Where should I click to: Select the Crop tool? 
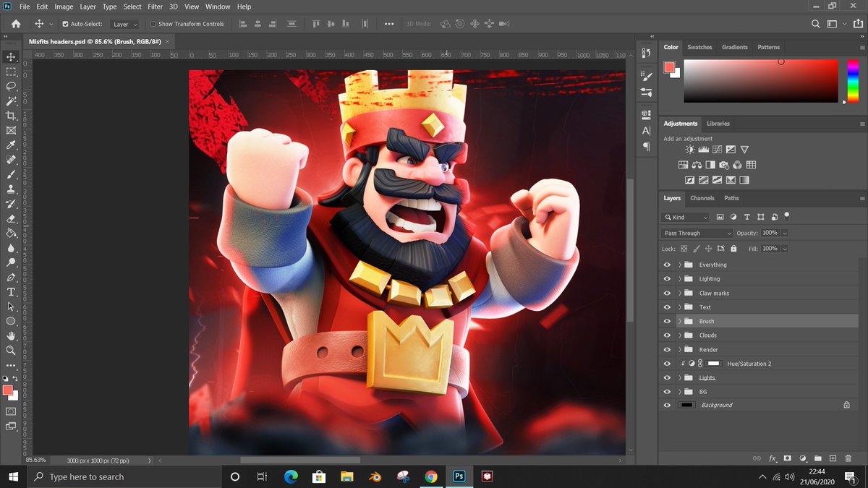tap(11, 116)
